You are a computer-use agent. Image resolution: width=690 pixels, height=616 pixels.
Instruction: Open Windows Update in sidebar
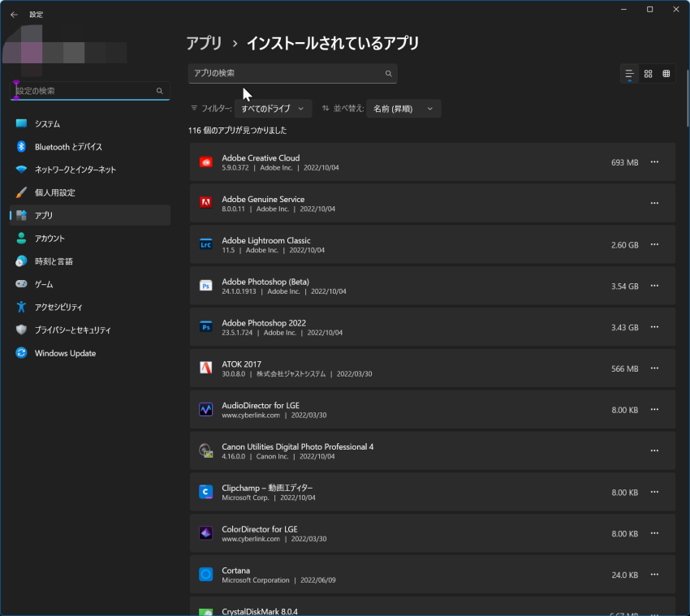(90, 353)
